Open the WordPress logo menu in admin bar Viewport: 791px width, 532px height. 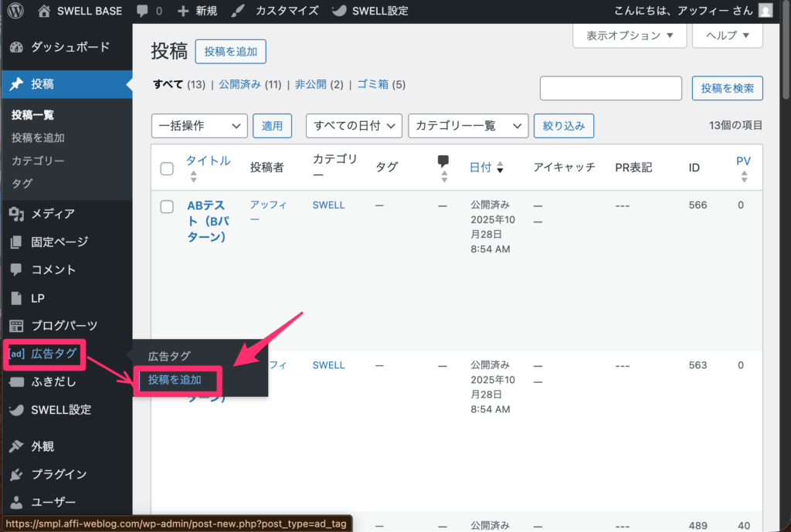click(15, 11)
